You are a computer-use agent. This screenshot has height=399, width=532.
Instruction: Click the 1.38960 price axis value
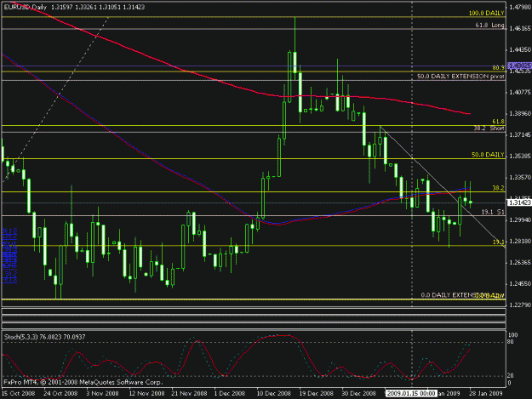(x=520, y=113)
